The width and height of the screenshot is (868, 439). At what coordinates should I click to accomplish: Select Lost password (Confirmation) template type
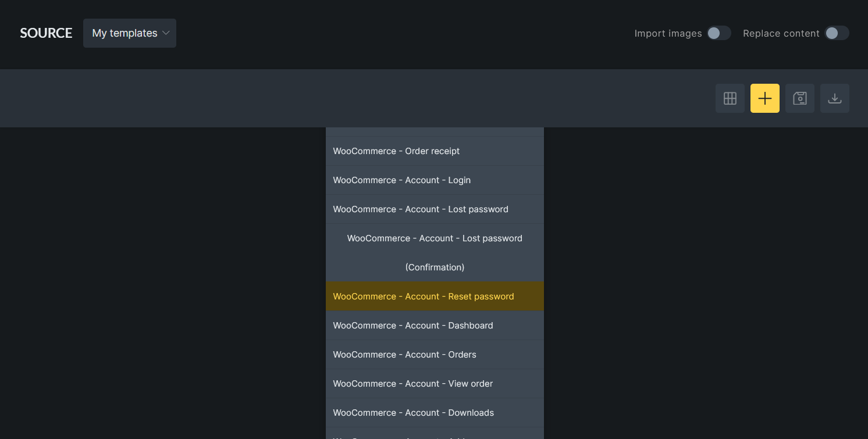coord(434,253)
